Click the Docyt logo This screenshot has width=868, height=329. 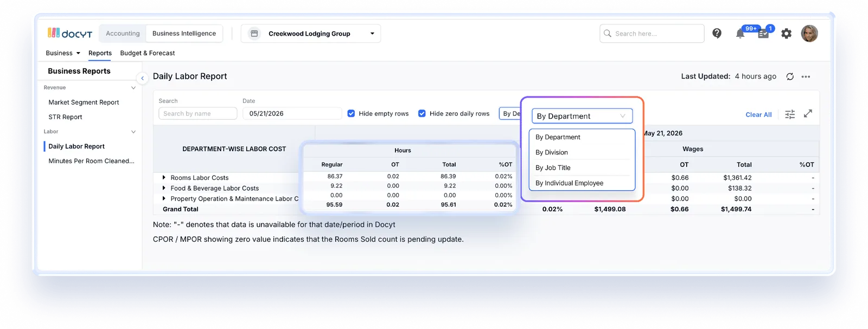click(70, 33)
